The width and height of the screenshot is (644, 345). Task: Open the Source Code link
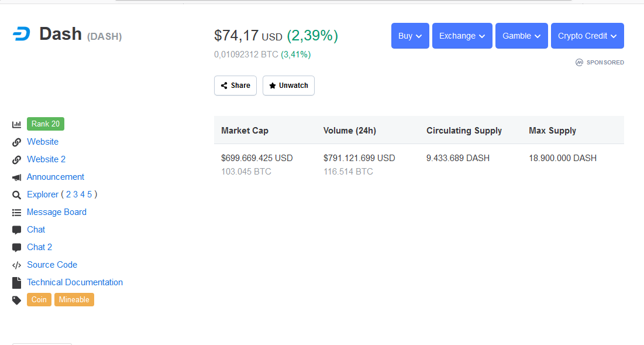52,265
